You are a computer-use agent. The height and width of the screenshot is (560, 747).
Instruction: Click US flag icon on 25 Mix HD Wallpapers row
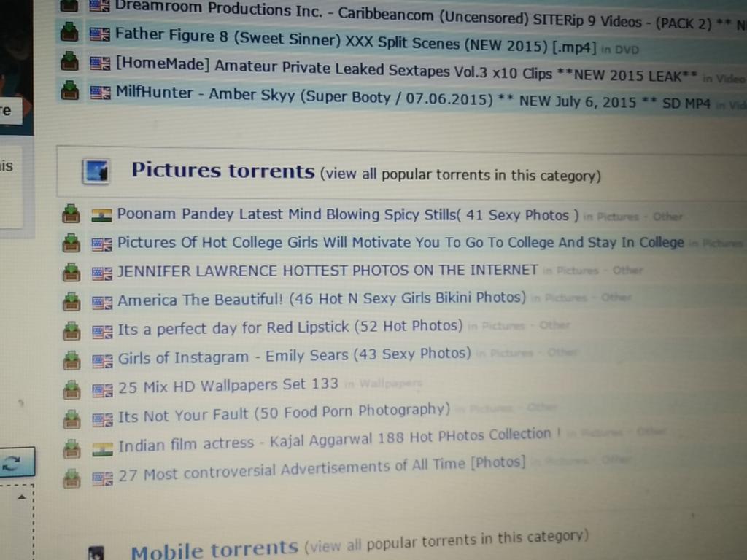[102, 391]
